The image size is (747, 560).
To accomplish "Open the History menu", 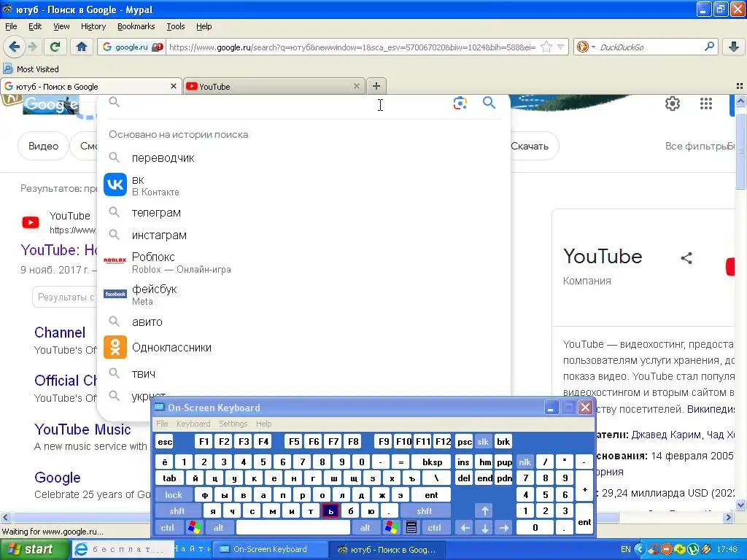I will [x=93, y=26].
